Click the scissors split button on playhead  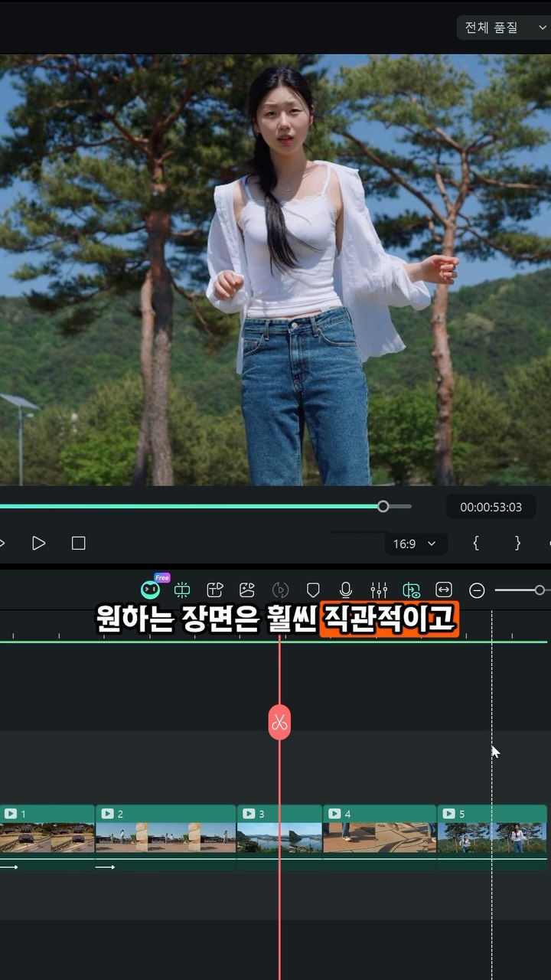[279, 722]
